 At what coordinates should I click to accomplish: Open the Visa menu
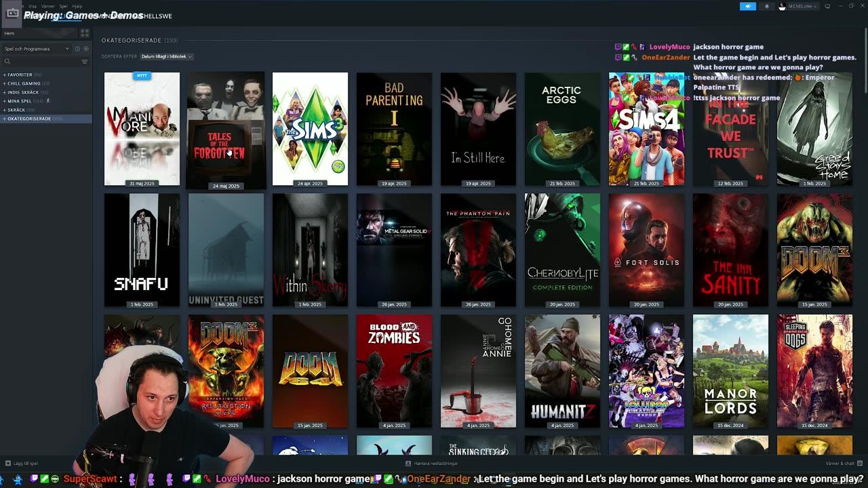click(33, 6)
